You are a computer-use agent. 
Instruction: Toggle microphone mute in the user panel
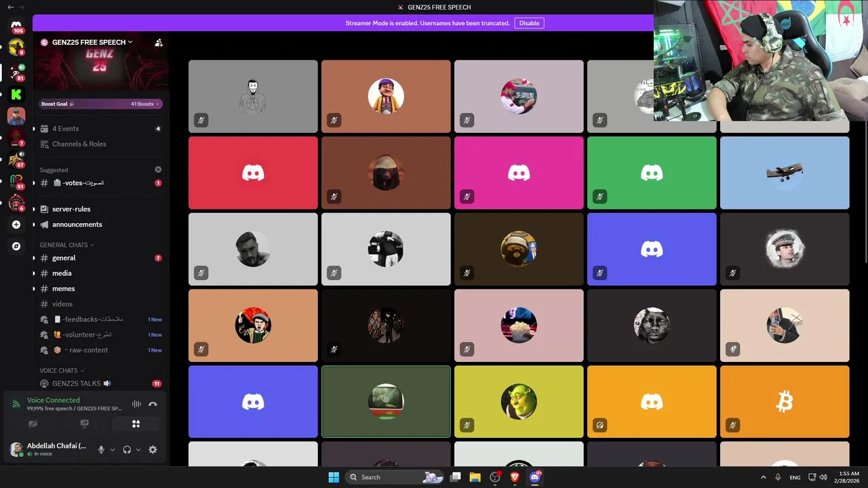point(101,449)
